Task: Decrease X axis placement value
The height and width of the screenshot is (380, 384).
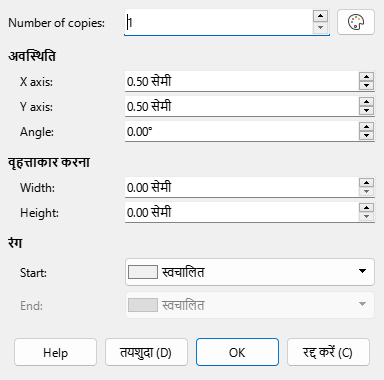Action: coord(367,86)
